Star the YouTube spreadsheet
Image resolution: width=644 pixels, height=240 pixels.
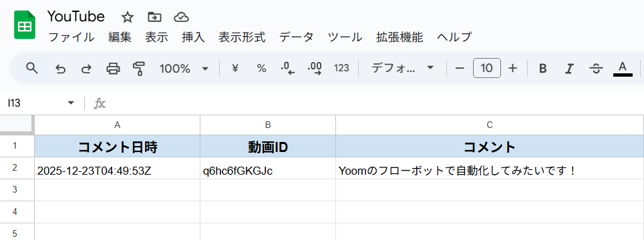click(128, 17)
